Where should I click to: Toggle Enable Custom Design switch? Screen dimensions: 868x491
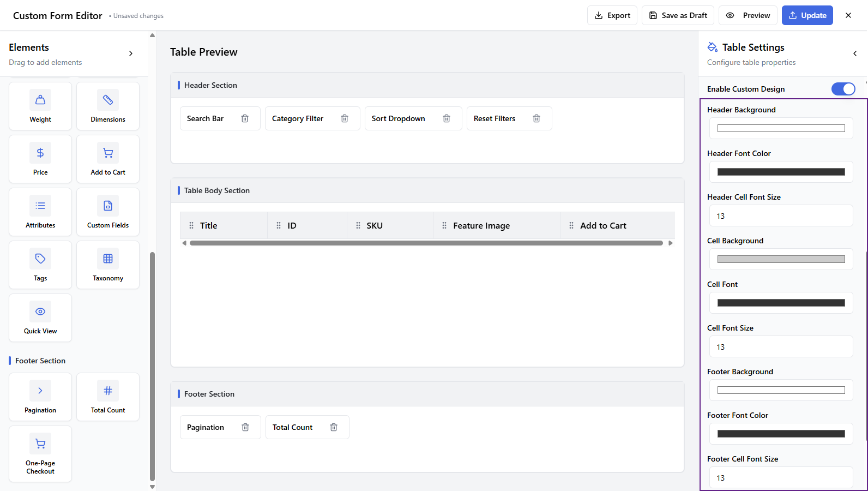pyautogui.click(x=843, y=89)
